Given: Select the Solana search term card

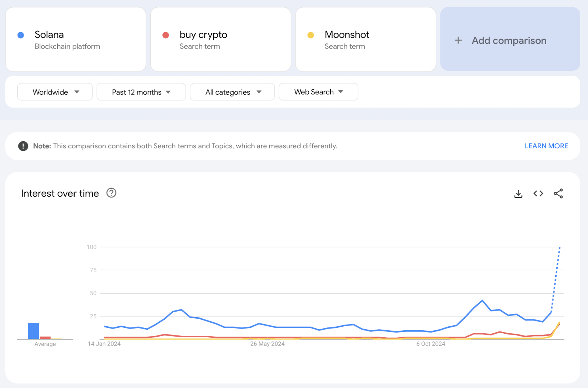Looking at the screenshot, I should point(76,39).
